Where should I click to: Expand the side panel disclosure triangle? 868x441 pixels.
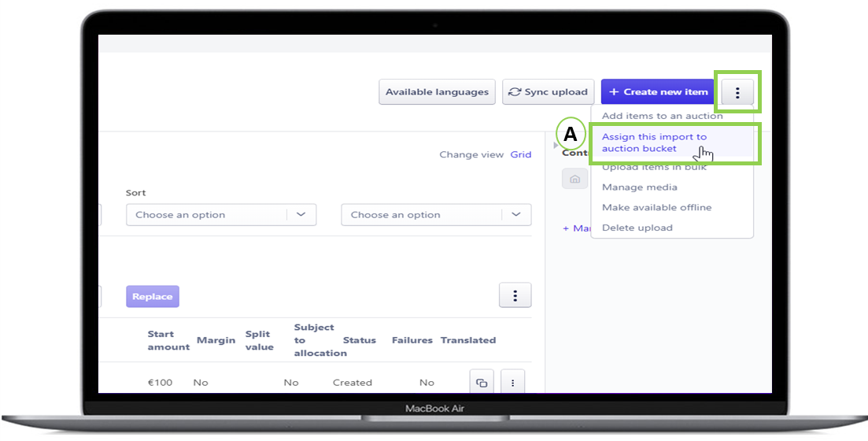[556, 144]
